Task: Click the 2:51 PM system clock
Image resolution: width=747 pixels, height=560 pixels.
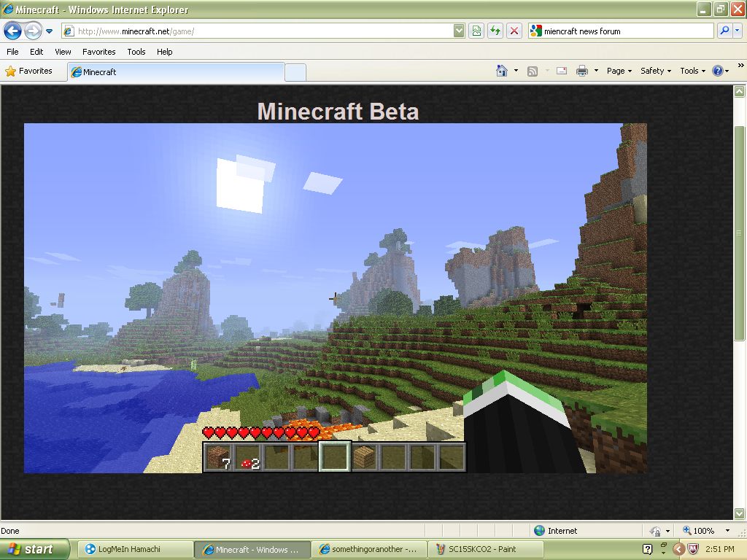Action: 720,549
